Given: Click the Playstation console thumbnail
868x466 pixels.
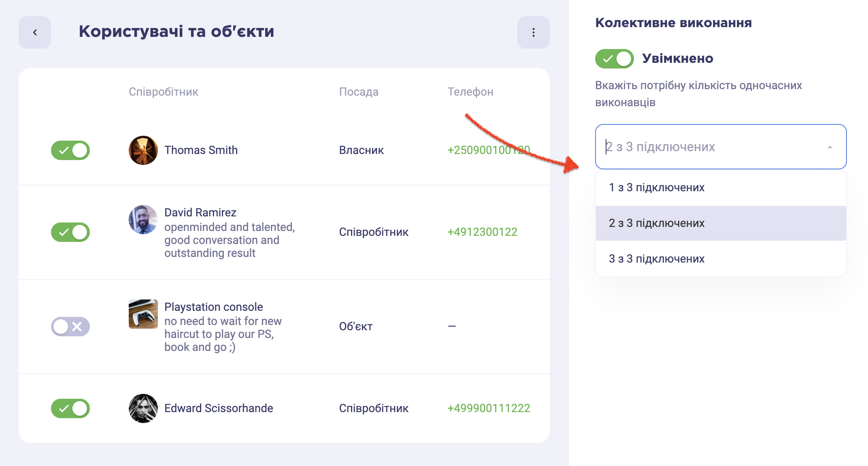Looking at the screenshot, I should pyautogui.click(x=143, y=314).
